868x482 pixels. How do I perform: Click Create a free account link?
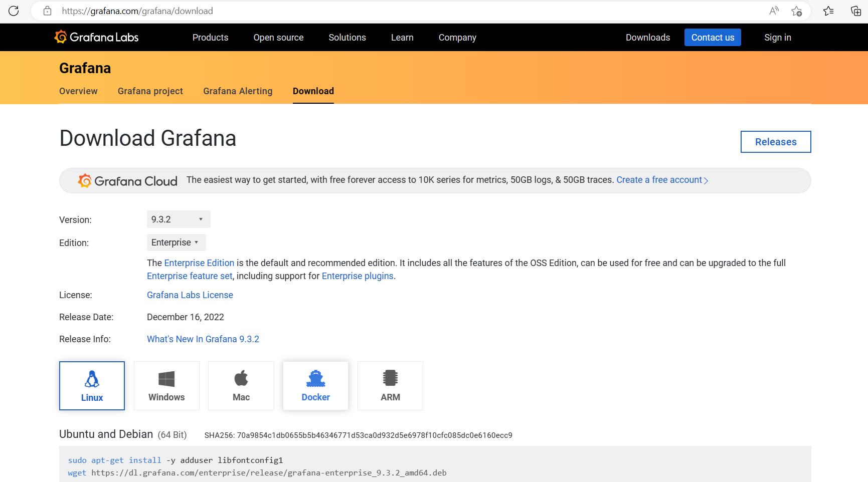[662, 180]
